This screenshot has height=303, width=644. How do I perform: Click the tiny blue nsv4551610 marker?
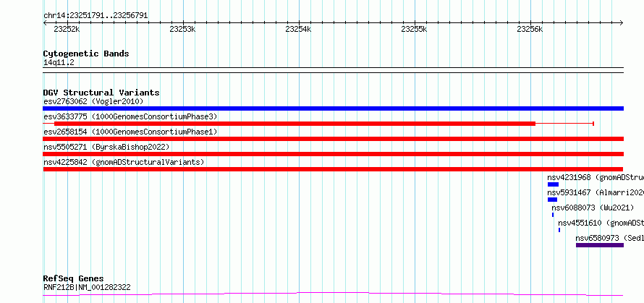tap(559, 230)
